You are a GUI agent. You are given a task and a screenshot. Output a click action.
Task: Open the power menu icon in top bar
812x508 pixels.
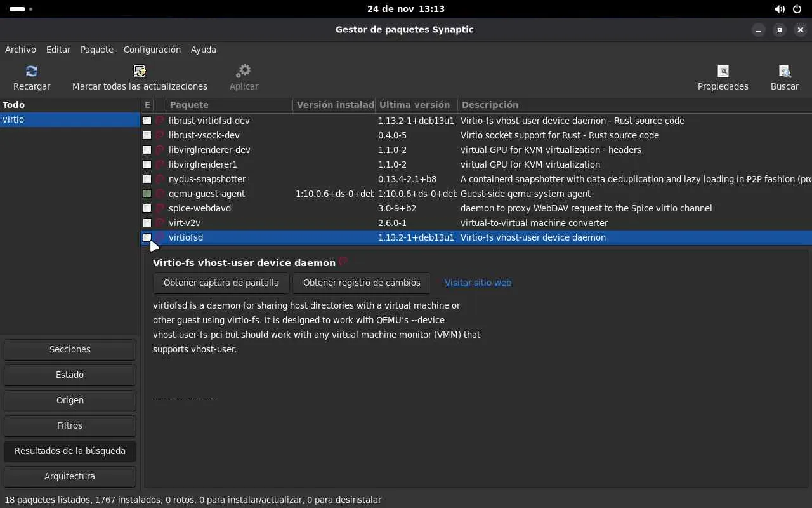(797, 10)
